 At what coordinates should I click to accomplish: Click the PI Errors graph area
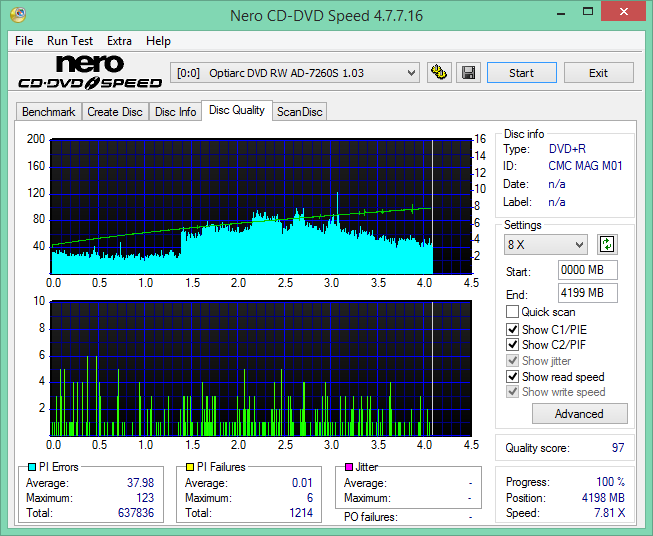tap(261, 207)
